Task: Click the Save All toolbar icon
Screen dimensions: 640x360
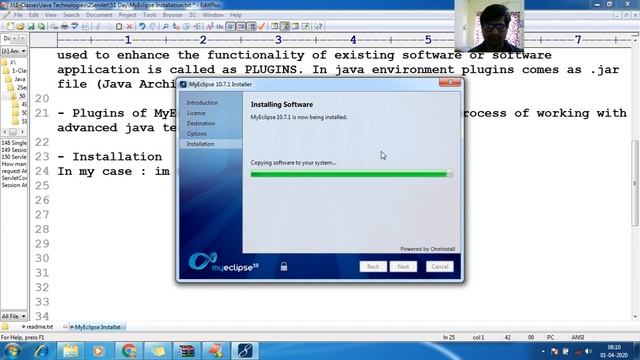Action: pos(42,27)
